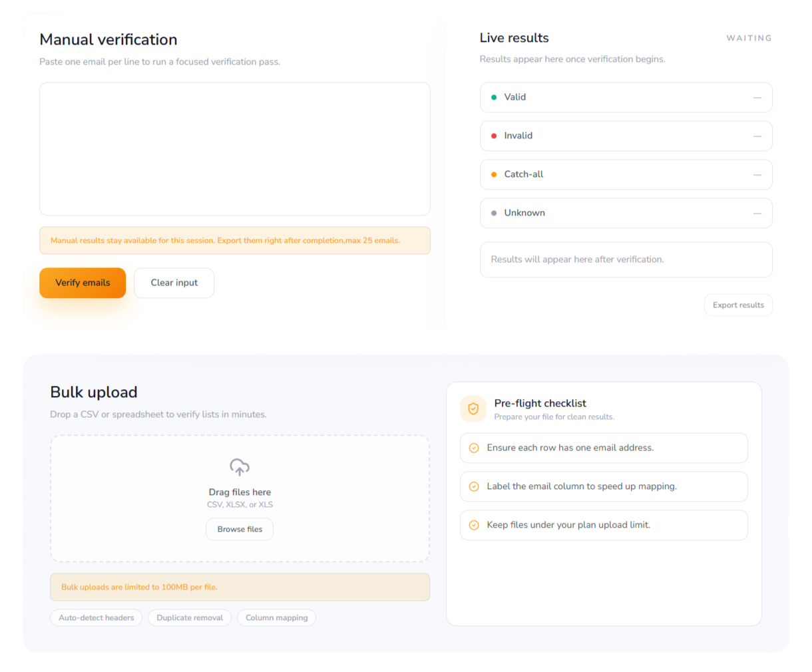Viewport: 812px width, 672px height.
Task: Select the Auto-detect headers chip
Action: [97, 617]
